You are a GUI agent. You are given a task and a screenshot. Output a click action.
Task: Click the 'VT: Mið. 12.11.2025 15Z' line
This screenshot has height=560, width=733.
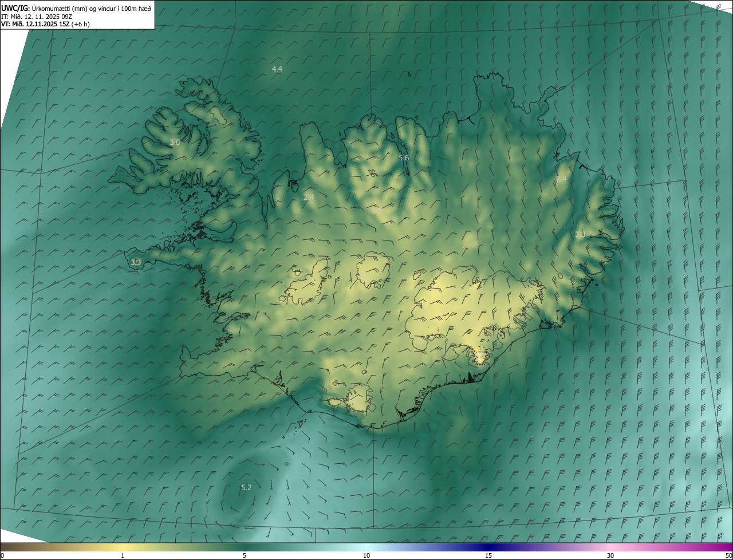coord(36,24)
